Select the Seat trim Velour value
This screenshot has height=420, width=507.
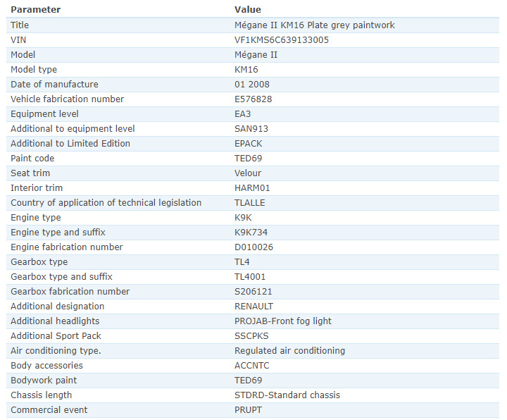coord(248,173)
